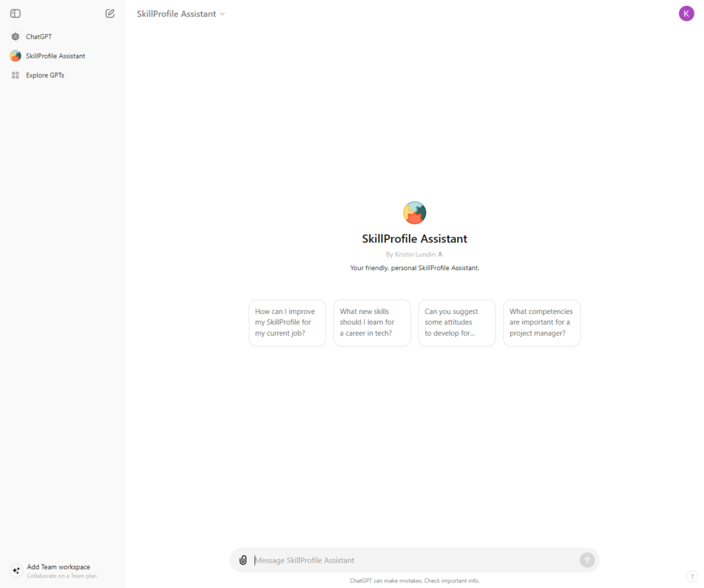Click the question mark help icon
This screenshot has height=588, width=704.
[692, 576]
